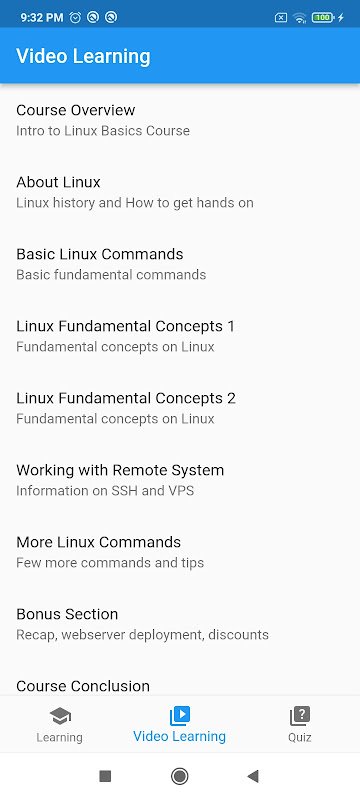Viewport: 360px width, 800px height.
Task: Open the More Linux Commands lesson
Action: coord(180,552)
